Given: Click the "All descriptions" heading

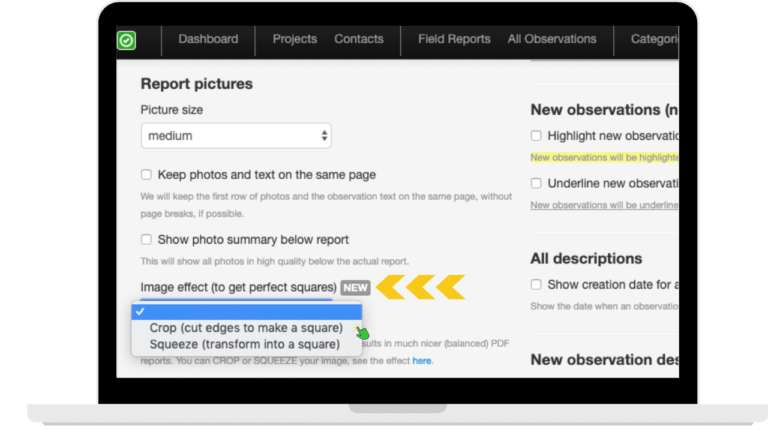Looking at the screenshot, I should (x=586, y=259).
